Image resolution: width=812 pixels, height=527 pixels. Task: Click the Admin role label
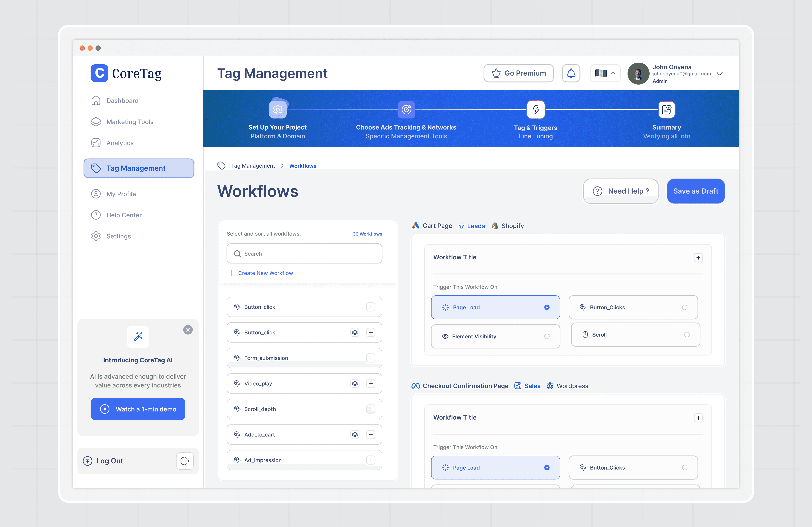[660, 81]
